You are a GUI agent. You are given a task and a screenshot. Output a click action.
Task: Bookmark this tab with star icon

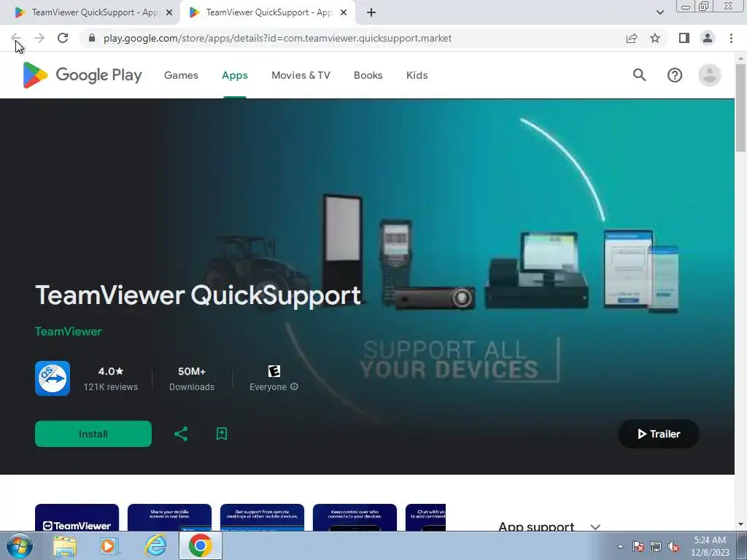click(x=655, y=38)
